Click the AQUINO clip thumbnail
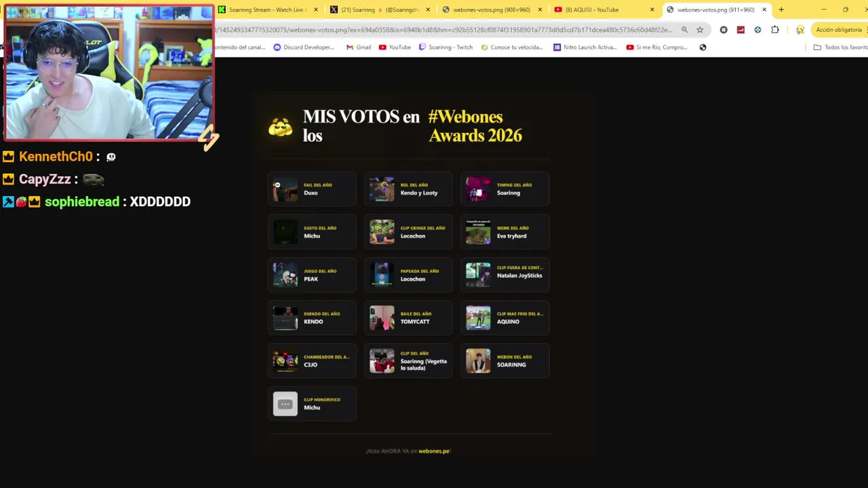 [478, 318]
